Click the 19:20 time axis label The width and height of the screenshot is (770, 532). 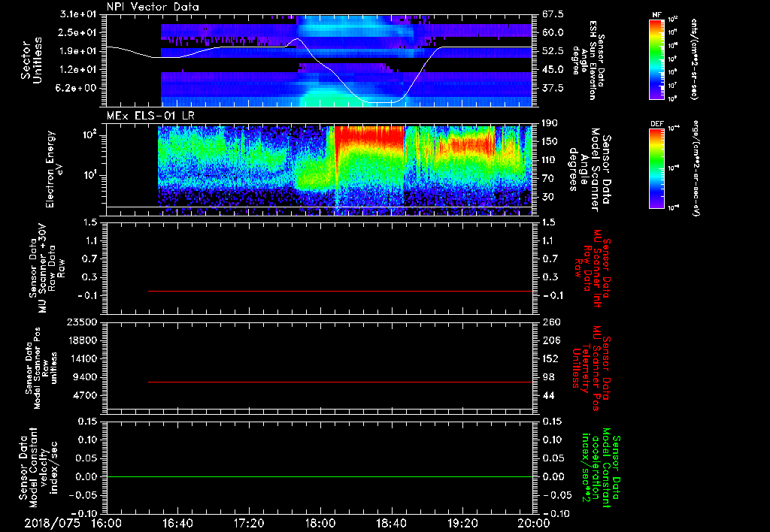(x=462, y=523)
